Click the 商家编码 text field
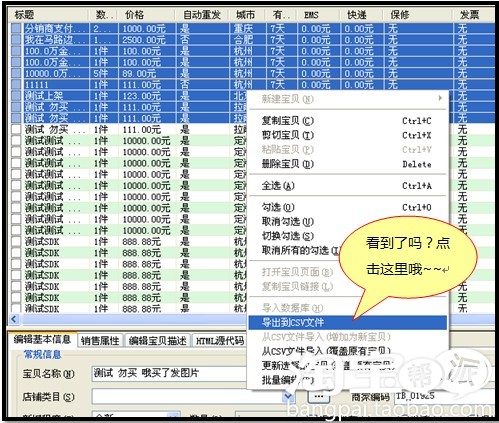Image resolution: width=499 pixels, height=423 pixels. 443,396
